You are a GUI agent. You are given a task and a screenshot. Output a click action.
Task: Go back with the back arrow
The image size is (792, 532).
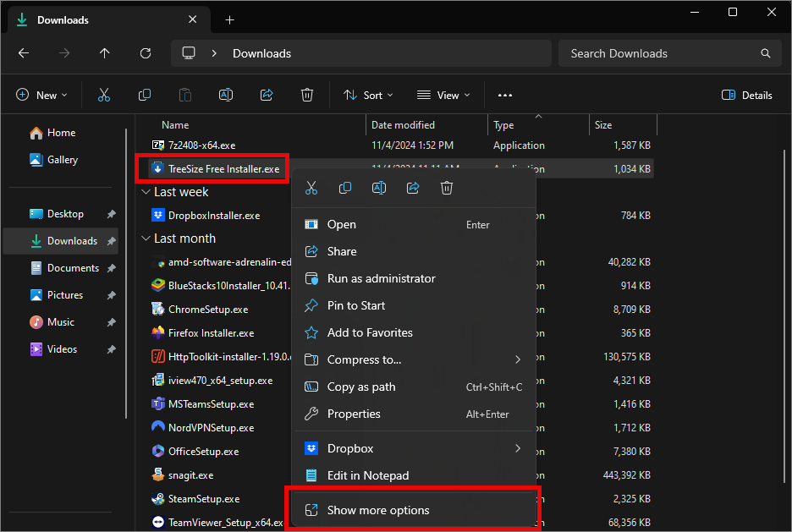coord(24,53)
